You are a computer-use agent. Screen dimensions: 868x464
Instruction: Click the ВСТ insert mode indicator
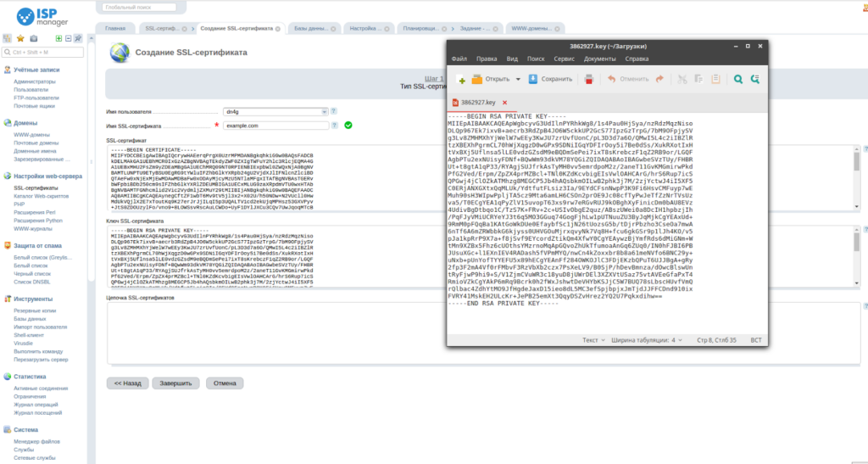click(x=756, y=340)
